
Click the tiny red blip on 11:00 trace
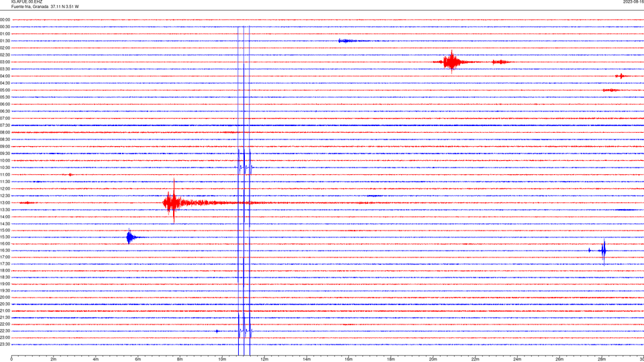[70, 175]
